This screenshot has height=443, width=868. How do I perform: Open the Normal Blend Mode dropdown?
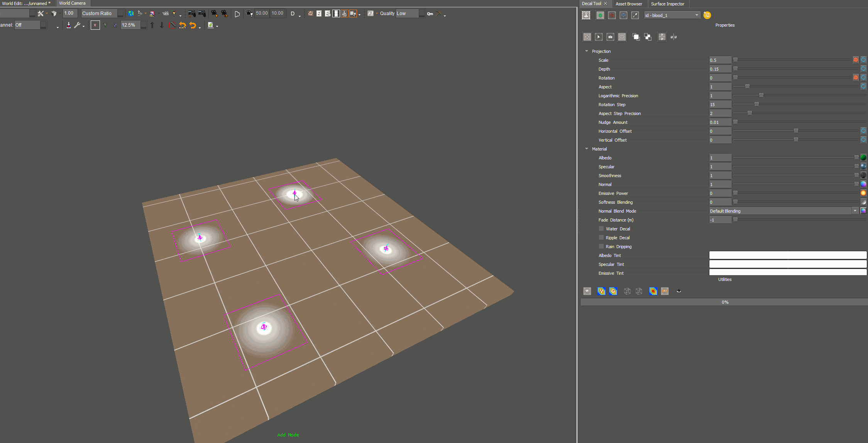click(784, 211)
